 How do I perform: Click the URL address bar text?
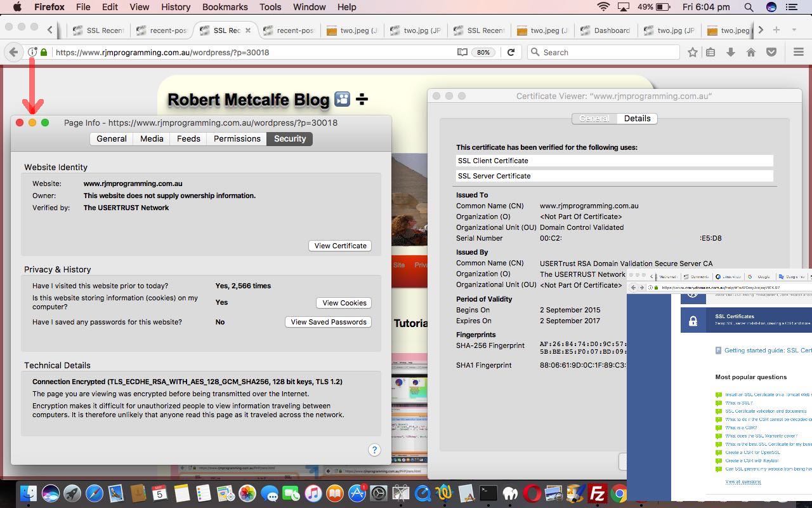click(x=162, y=52)
